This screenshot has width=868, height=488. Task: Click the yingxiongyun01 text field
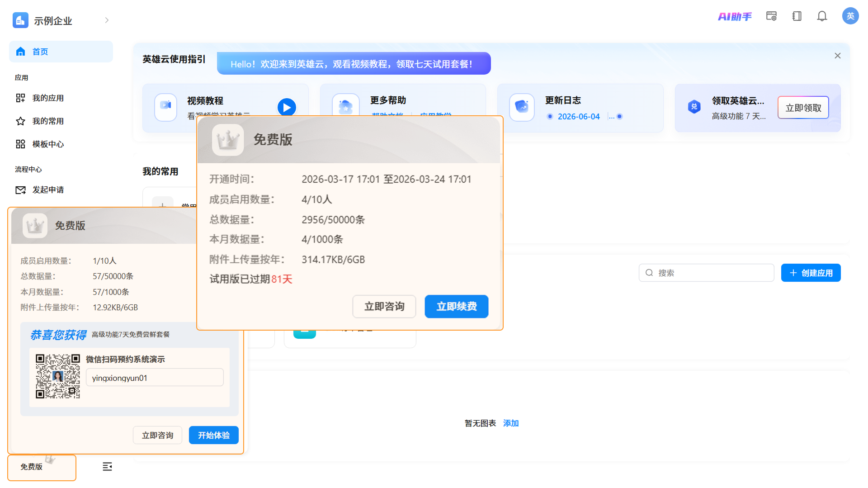(155, 378)
